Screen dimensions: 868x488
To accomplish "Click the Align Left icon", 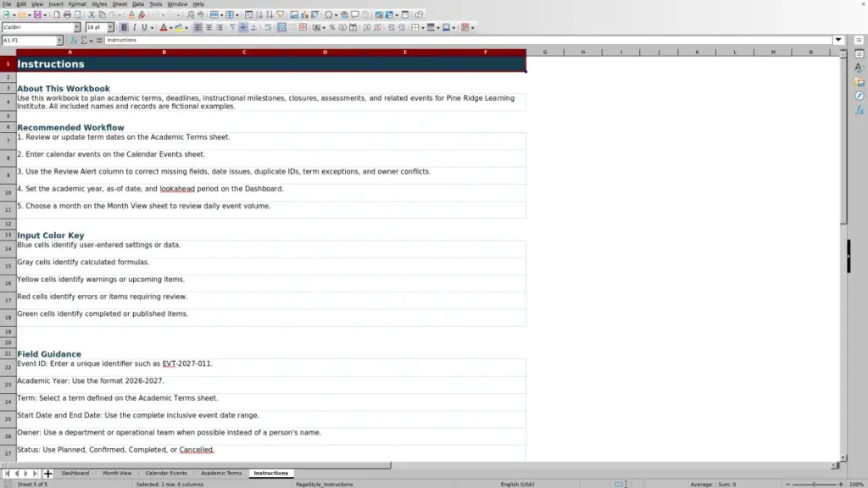I will coord(198,27).
